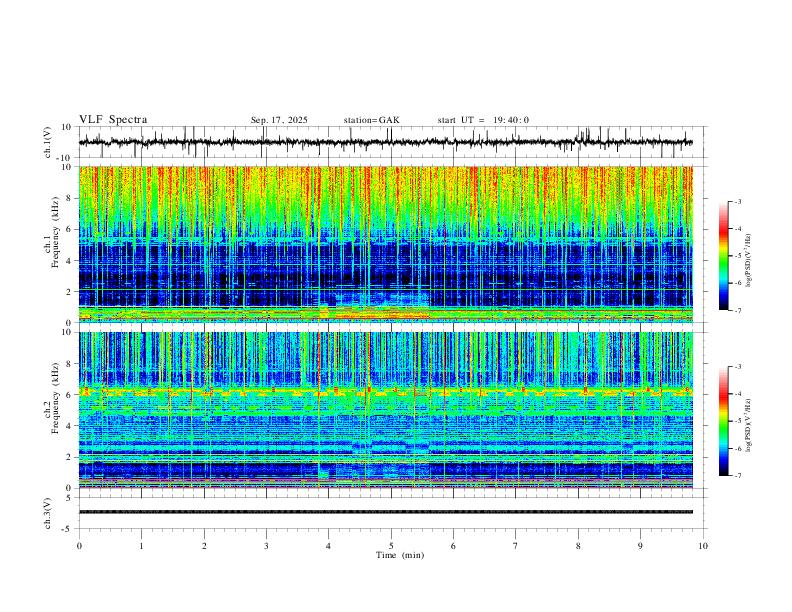Click the "-7" tick on the lower color bar
The height and width of the screenshot is (612, 792).
coord(738,476)
